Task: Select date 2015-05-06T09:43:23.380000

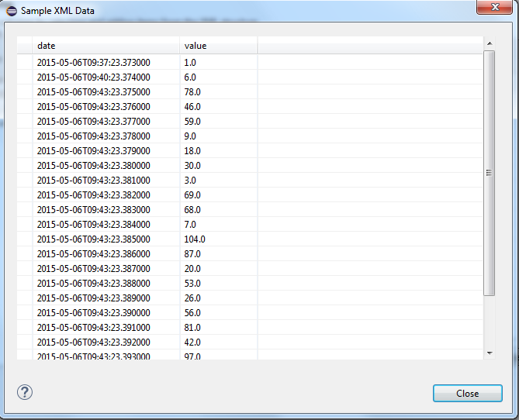Action: 94,166
